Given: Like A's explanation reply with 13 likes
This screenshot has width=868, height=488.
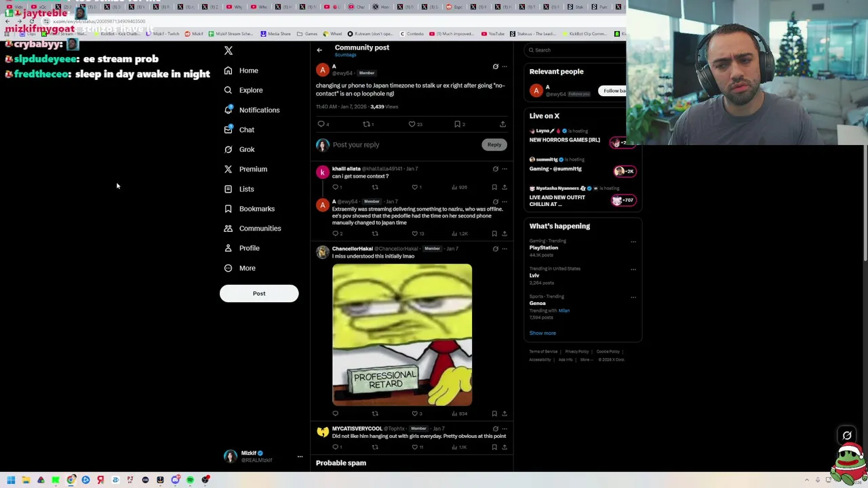Looking at the screenshot, I should tap(415, 234).
